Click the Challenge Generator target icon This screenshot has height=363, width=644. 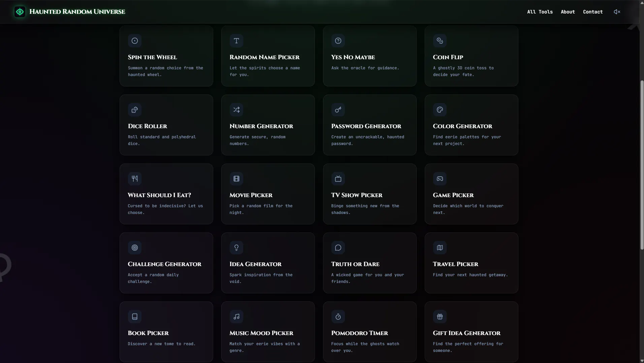(135, 248)
